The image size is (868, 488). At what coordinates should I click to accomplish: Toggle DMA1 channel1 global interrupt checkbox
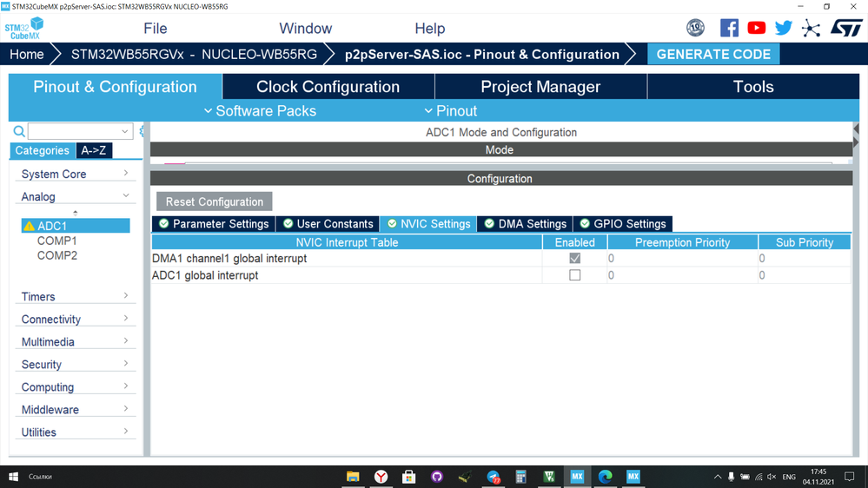pos(574,259)
